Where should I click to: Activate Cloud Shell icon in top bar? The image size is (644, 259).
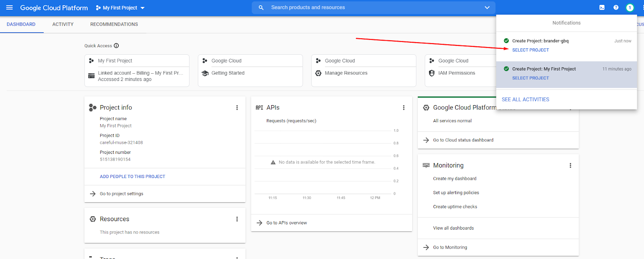coord(602,8)
